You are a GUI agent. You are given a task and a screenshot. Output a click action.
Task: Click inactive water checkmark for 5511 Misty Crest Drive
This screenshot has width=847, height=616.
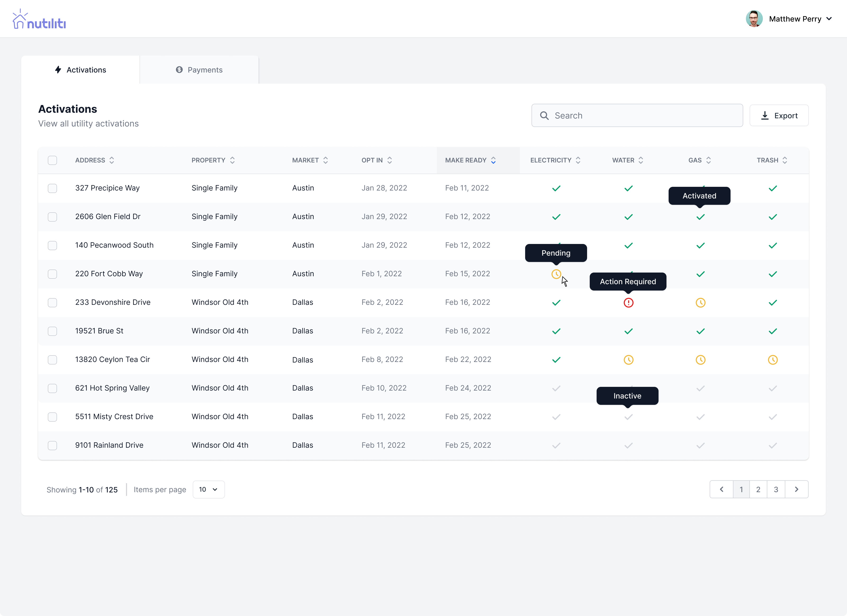(628, 417)
